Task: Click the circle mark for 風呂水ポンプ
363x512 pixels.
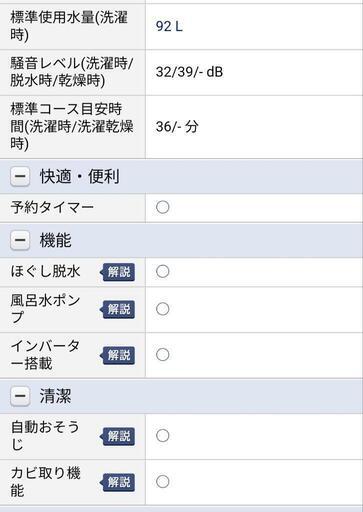Action: coord(163,309)
